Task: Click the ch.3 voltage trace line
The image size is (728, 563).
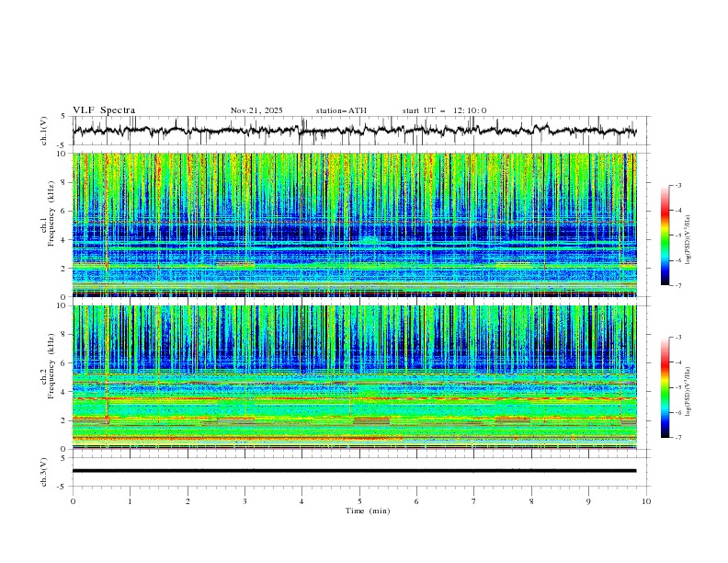Action: (354, 471)
